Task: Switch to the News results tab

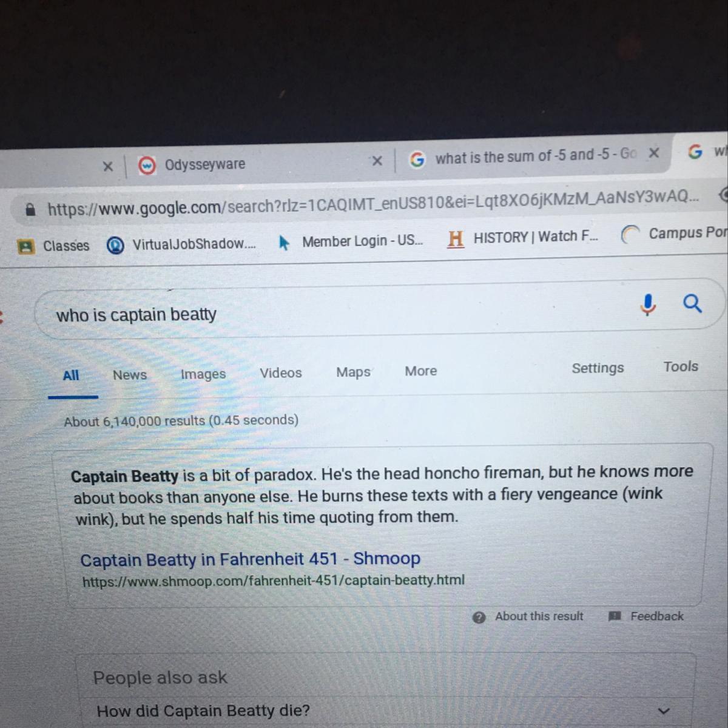Action: click(130, 375)
